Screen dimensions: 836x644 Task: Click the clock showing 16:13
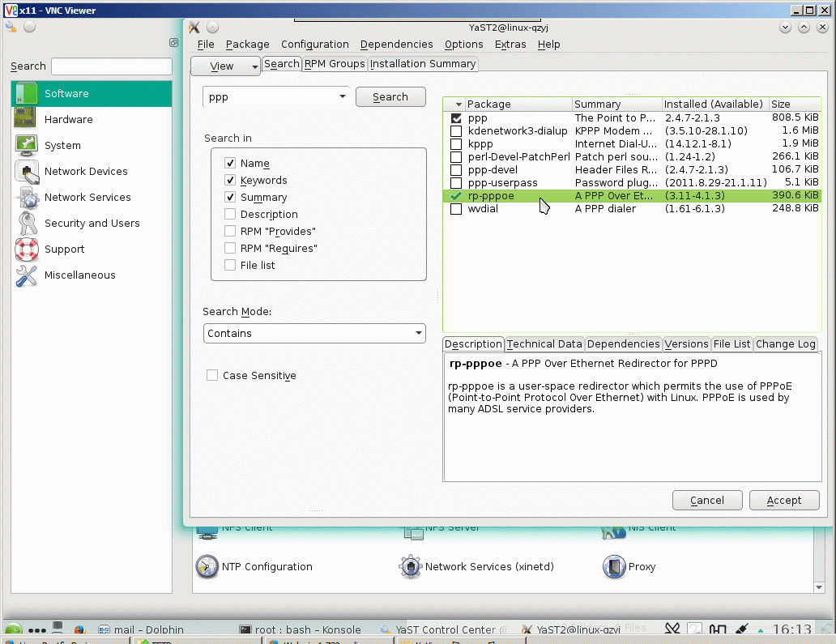[791, 629]
